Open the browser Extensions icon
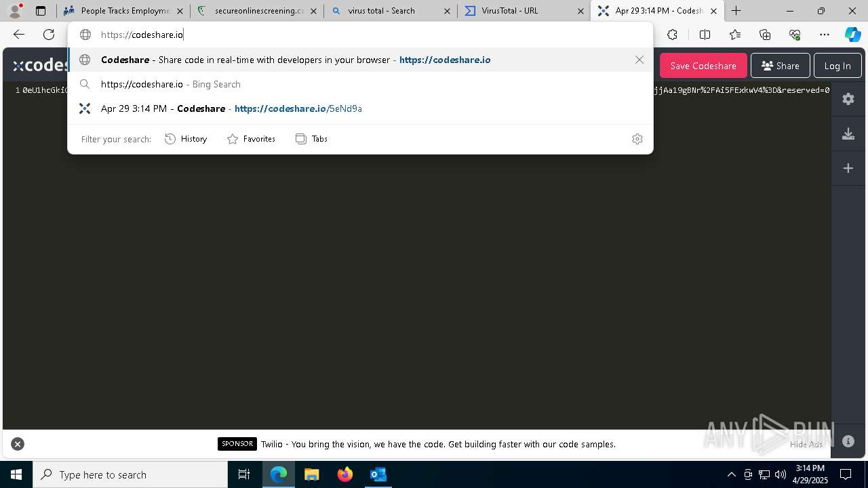Image resolution: width=868 pixels, height=488 pixels. click(672, 35)
